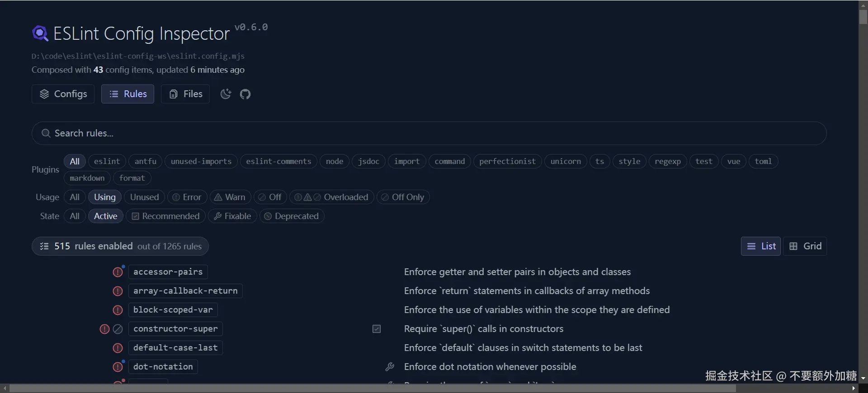Select All in the Usage filter row

pyautogui.click(x=75, y=197)
